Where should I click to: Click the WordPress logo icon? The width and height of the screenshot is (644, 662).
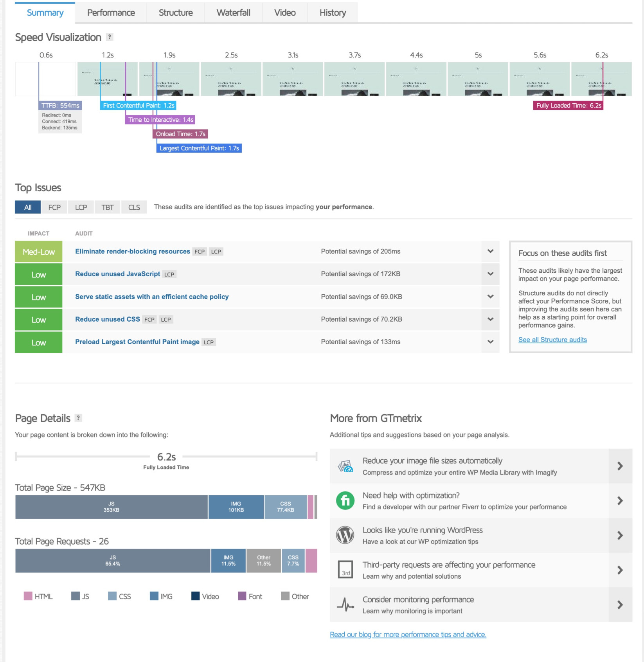[x=345, y=535]
